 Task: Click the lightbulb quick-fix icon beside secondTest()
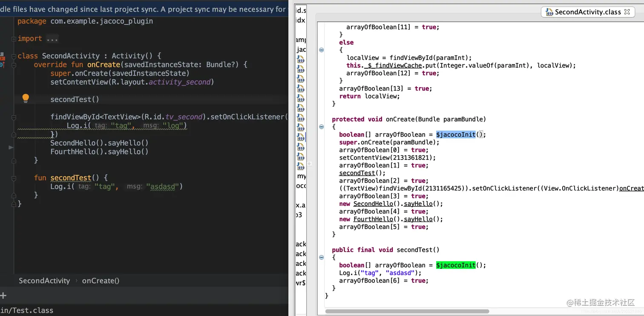(x=26, y=98)
